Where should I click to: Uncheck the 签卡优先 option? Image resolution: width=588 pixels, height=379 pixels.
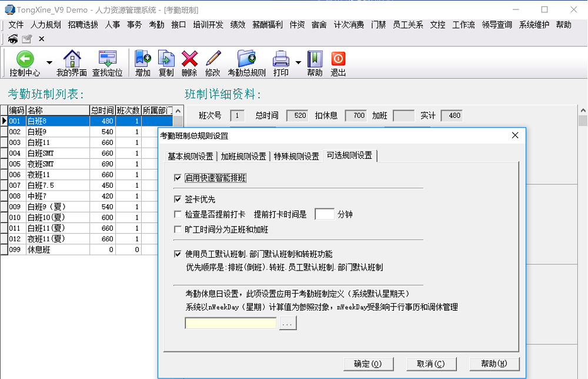178,200
